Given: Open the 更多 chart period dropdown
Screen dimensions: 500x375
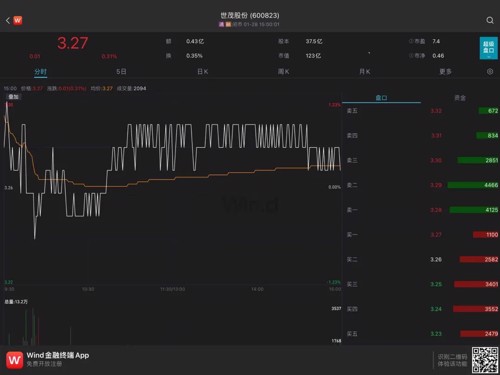Looking at the screenshot, I should click(445, 72).
